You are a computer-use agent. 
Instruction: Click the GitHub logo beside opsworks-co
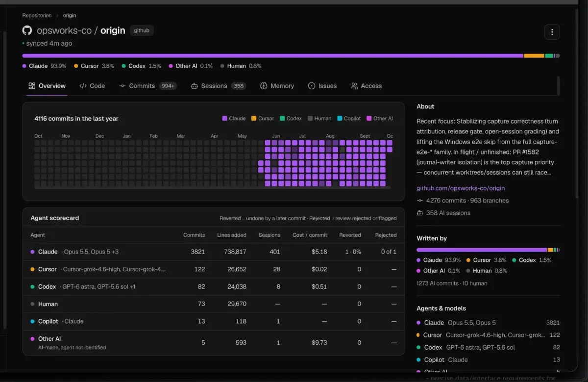(27, 30)
